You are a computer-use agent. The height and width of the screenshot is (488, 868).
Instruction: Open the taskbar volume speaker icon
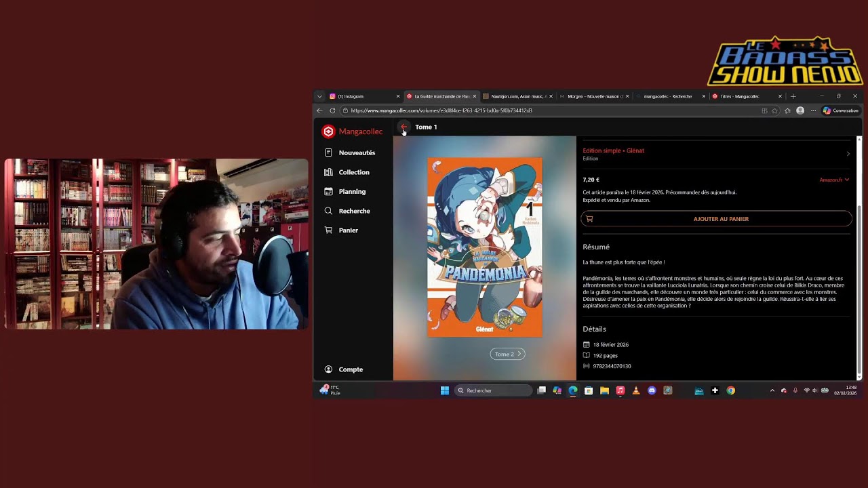tap(815, 390)
